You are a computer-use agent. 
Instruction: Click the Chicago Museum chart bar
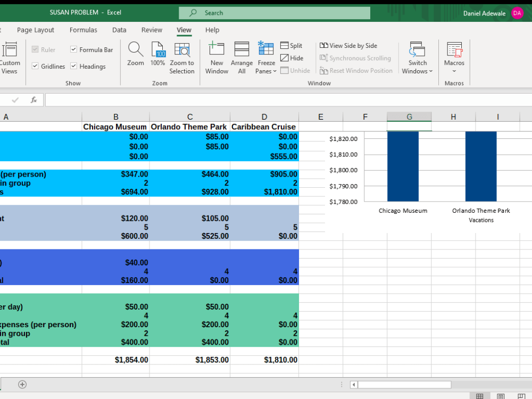tap(403, 166)
